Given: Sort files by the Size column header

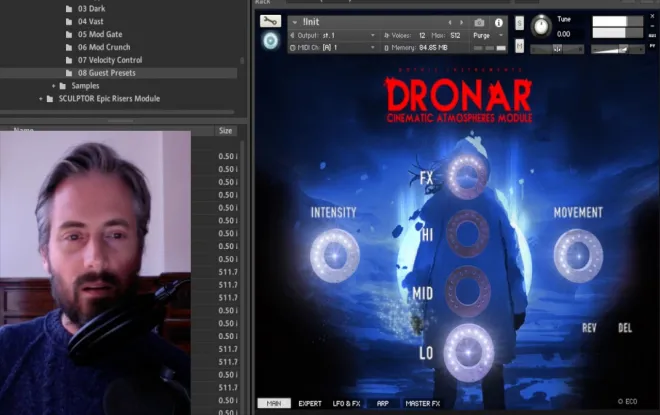Looking at the screenshot, I should (x=226, y=131).
